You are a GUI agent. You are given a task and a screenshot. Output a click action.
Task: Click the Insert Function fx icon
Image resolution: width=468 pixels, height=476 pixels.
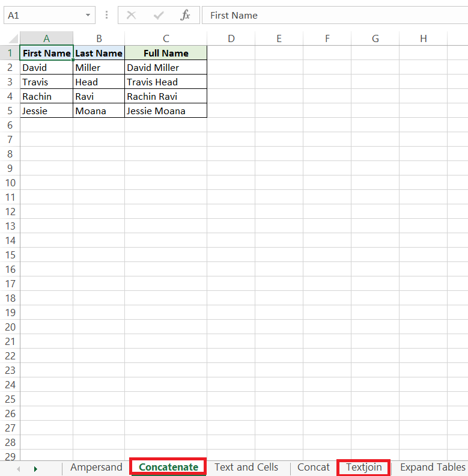point(185,15)
